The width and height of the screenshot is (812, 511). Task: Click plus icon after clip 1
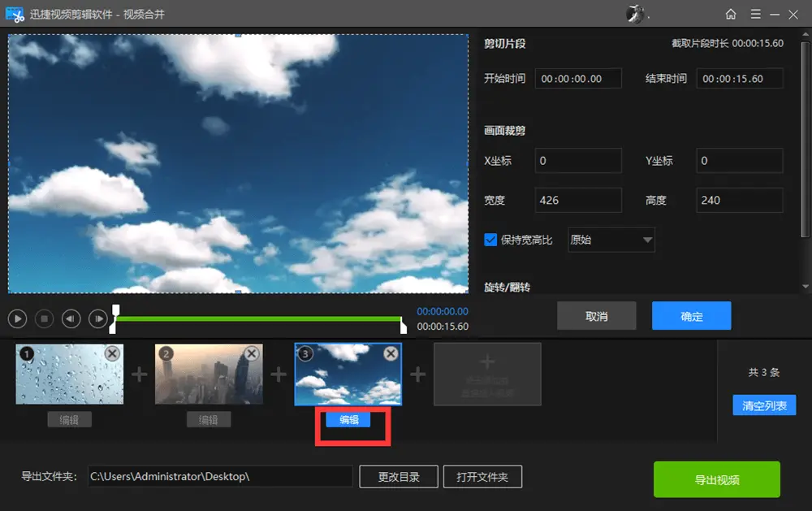[x=140, y=375]
